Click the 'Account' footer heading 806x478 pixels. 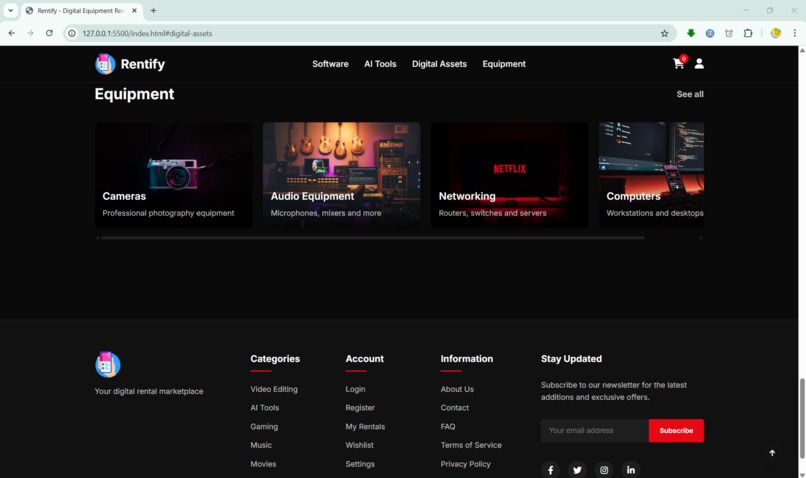point(364,359)
